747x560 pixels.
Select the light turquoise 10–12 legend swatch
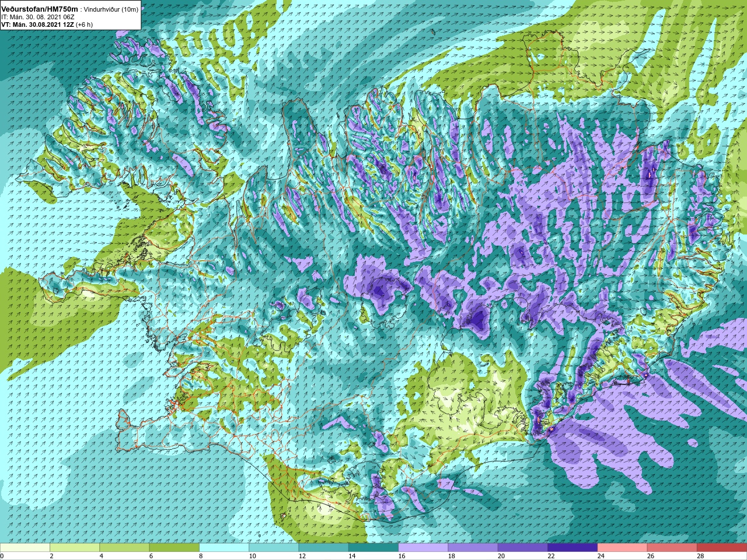click(274, 547)
